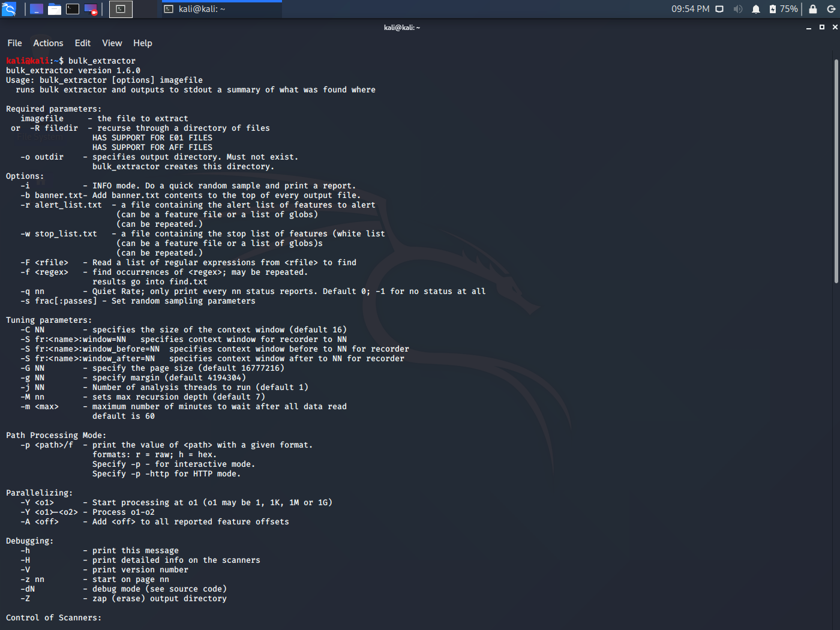Viewport: 840px width, 630px height.
Task: Click the 'Control of Scanners:' heading
Action: tap(54, 617)
